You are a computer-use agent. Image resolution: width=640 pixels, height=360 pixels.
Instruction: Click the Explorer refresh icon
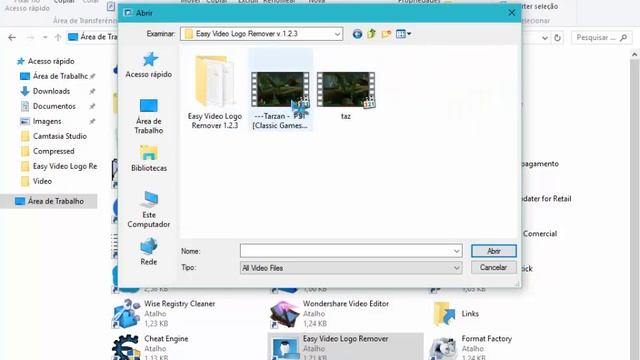pos(557,38)
